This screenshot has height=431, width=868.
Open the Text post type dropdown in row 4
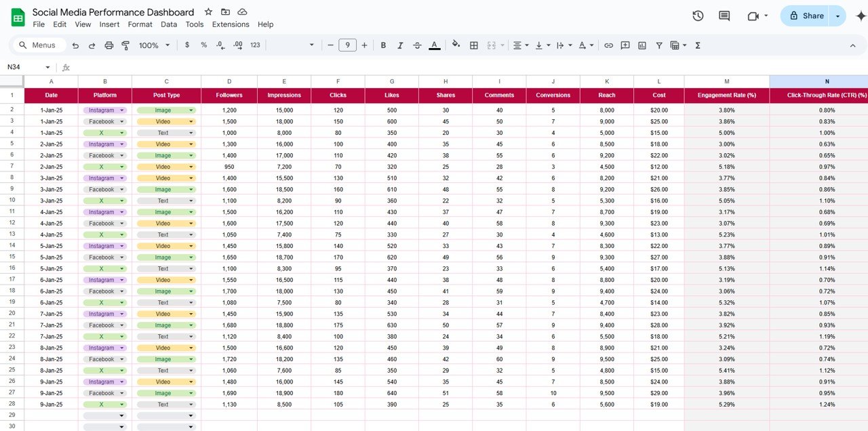coord(191,133)
